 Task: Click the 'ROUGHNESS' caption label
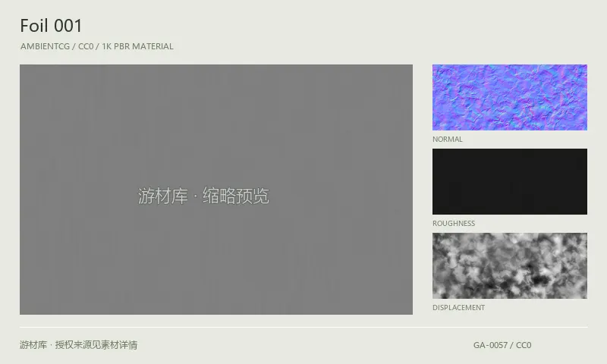[454, 224]
